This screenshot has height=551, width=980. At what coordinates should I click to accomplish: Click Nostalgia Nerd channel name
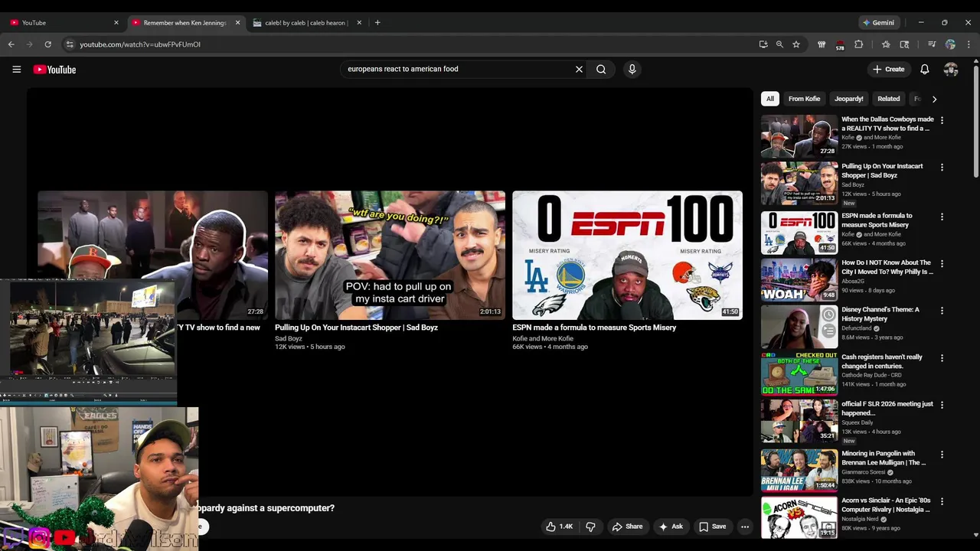861,518
